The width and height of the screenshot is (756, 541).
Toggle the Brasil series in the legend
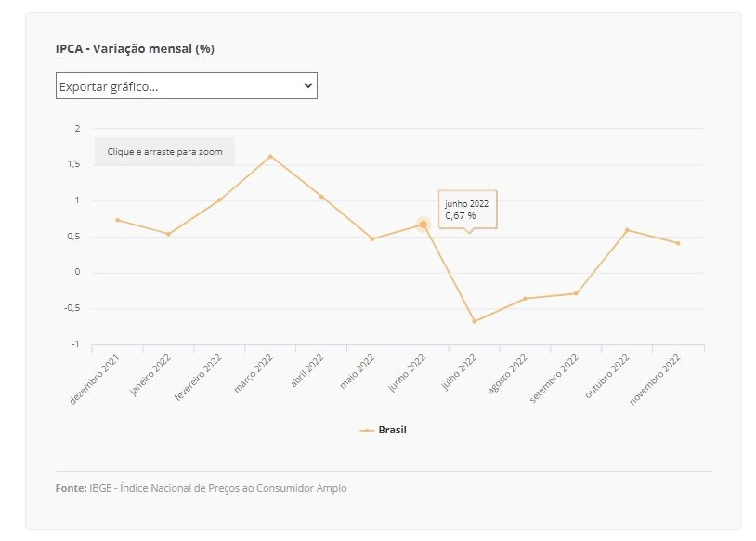(x=384, y=430)
